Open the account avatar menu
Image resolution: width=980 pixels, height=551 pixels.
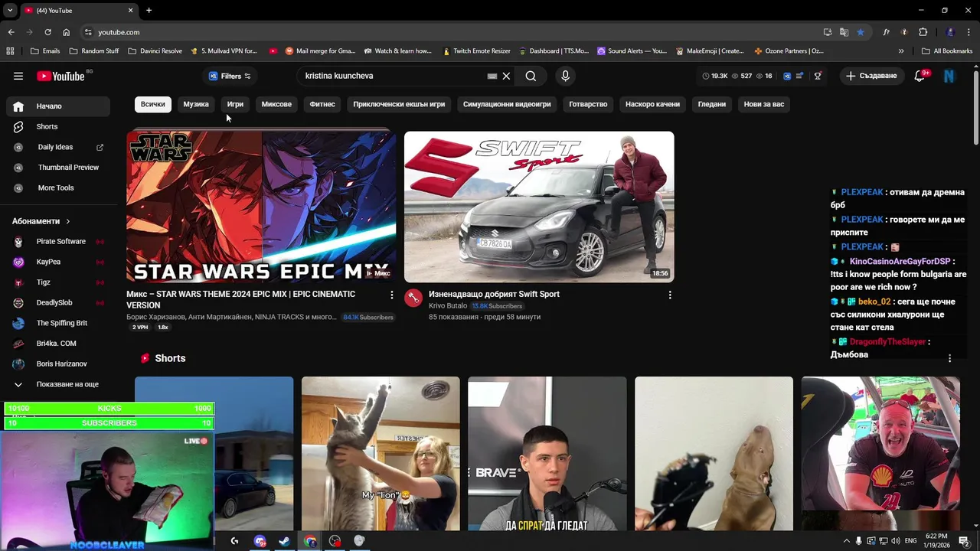pyautogui.click(x=949, y=76)
